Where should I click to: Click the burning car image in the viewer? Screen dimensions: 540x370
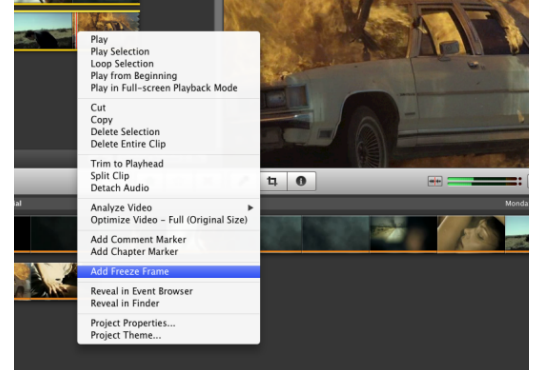[x=376, y=84]
